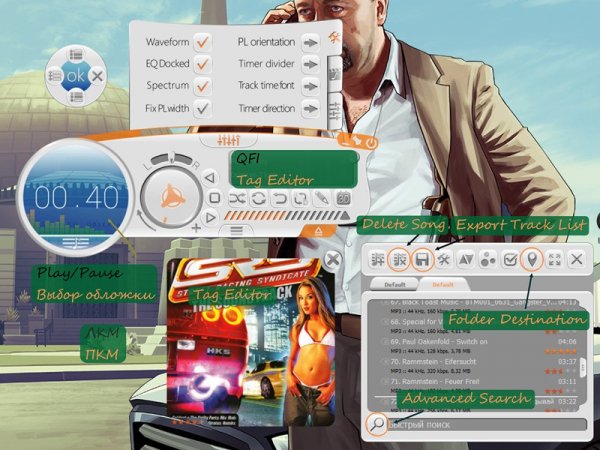600x450 pixels.
Task: Close the album cover popup
Action: (333, 260)
